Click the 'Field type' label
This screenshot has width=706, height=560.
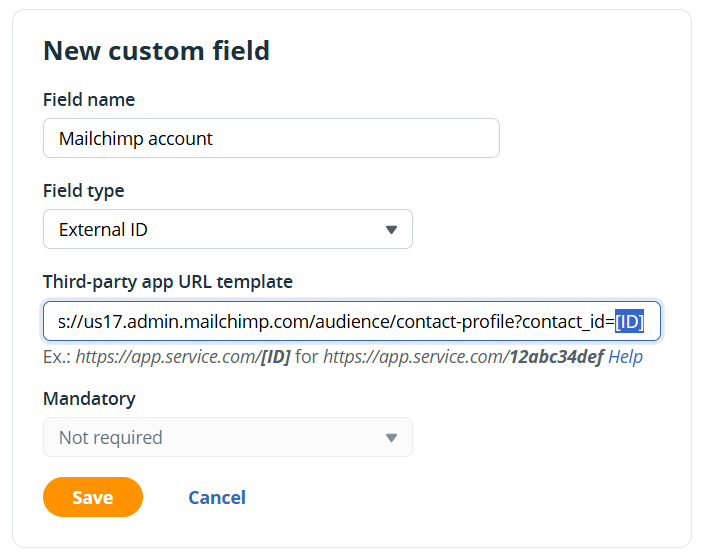click(84, 191)
